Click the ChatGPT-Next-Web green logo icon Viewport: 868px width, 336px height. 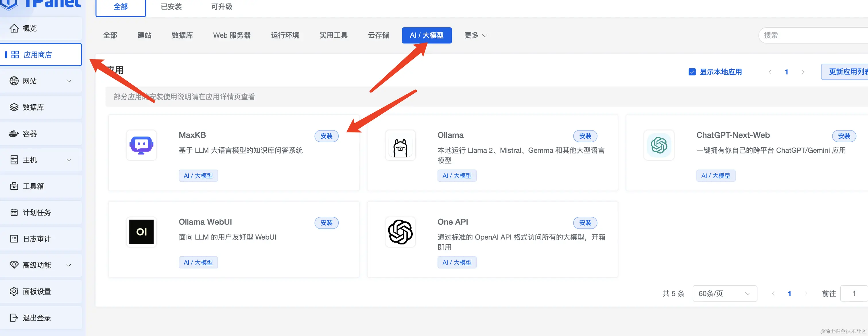pos(659,145)
